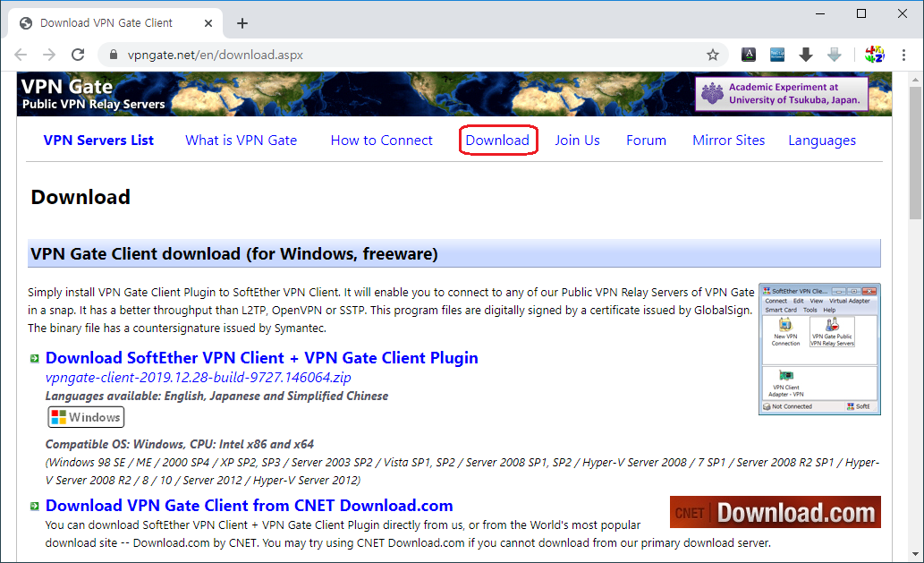This screenshot has width=924, height=563.
Task: Click the vpngate-client zip file link
Action: tap(198, 378)
